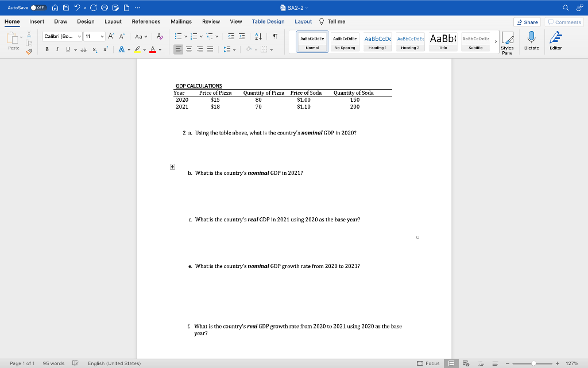Apply yellow text highlight color
This screenshot has height=368, width=588.
click(x=137, y=49)
